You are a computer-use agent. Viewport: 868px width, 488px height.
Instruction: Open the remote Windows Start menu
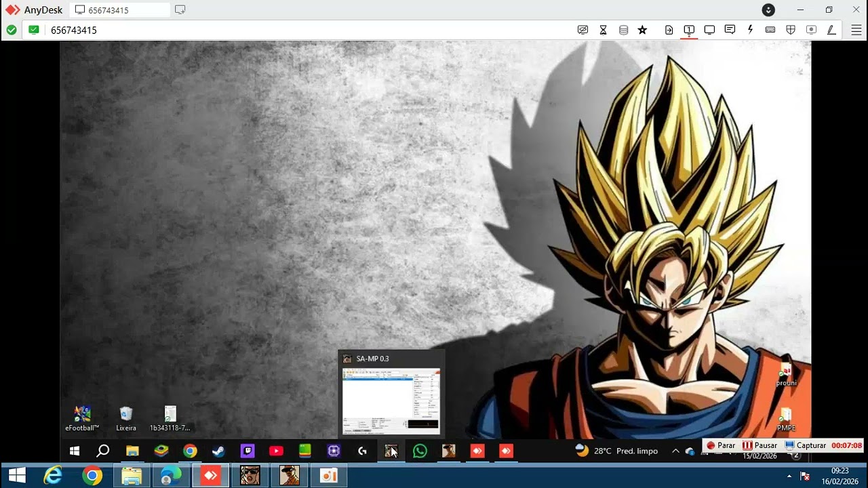pyautogui.click(x=75, y=451)
